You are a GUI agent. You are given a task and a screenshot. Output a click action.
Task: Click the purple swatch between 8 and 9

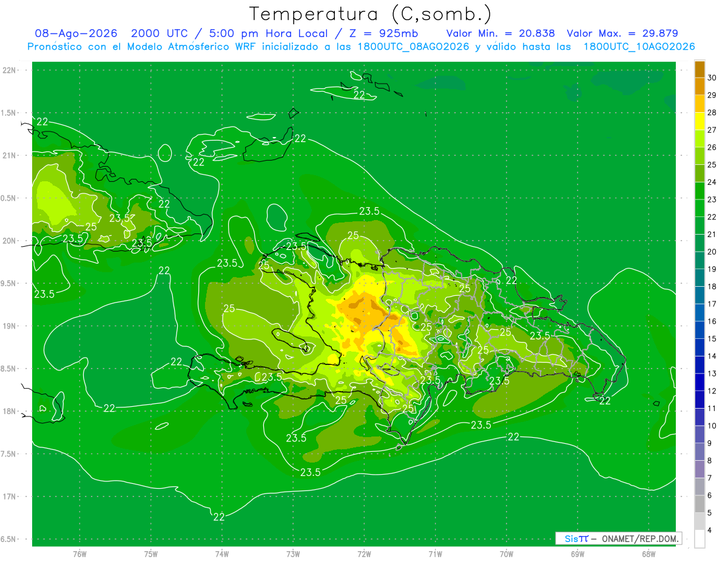pyautogui.click(x=699, y=452)
